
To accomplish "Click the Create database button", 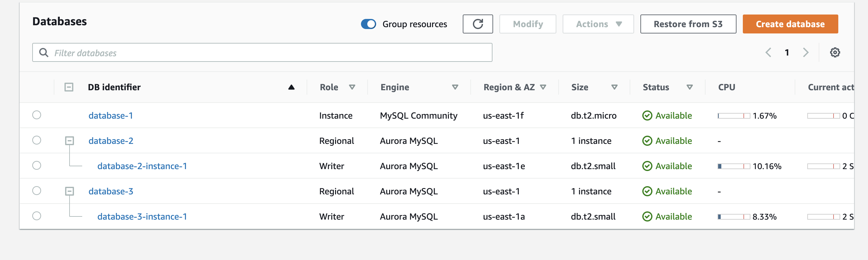I will 790,24.
